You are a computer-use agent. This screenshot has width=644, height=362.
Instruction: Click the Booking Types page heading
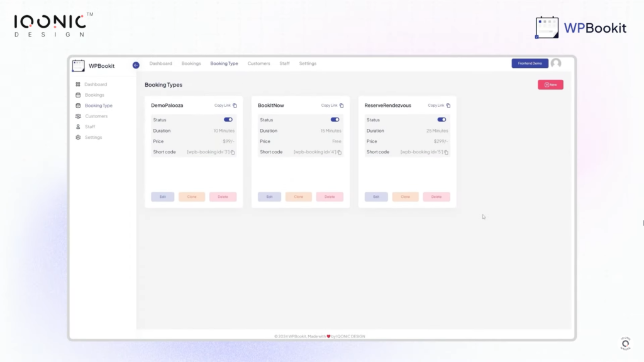164,85
